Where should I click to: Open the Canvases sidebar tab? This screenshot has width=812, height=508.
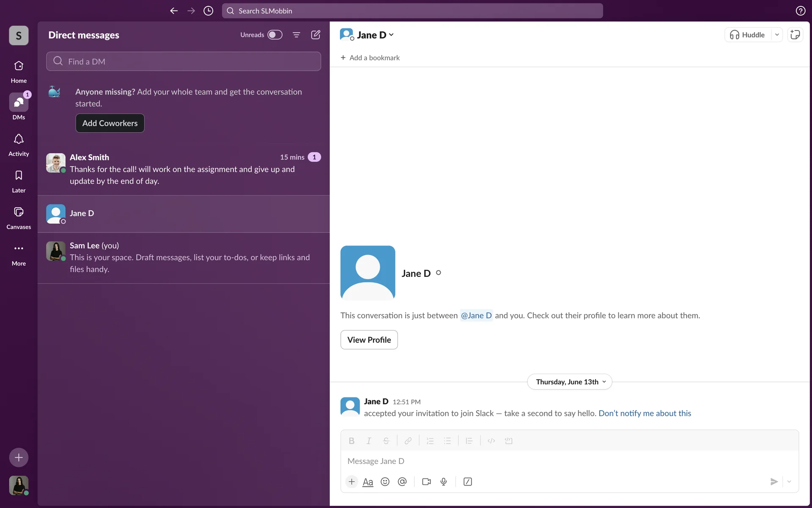19,218
